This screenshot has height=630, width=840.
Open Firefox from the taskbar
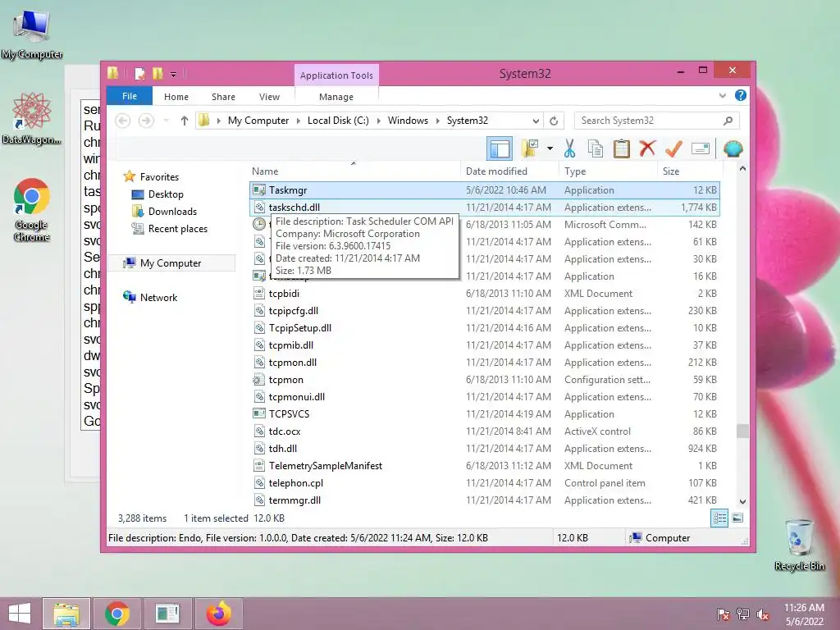[218, 614]
